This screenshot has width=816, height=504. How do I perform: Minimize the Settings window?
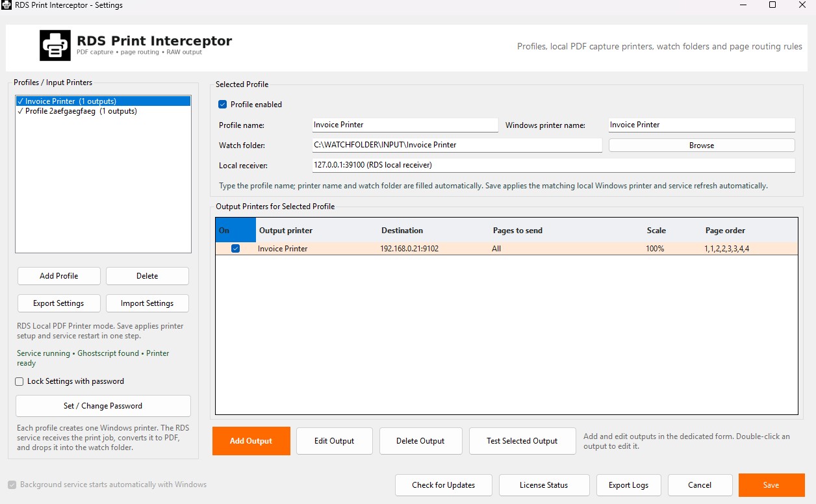[742, 5]
